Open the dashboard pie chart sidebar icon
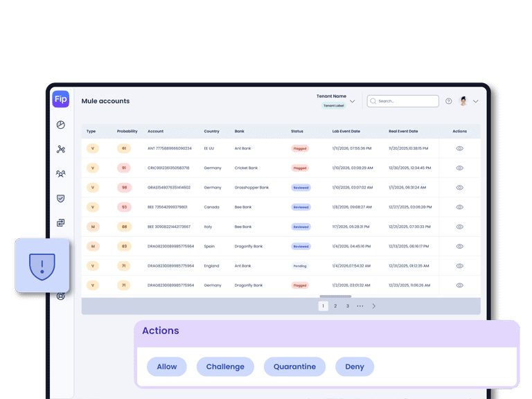532x399 pixels. 61,125
